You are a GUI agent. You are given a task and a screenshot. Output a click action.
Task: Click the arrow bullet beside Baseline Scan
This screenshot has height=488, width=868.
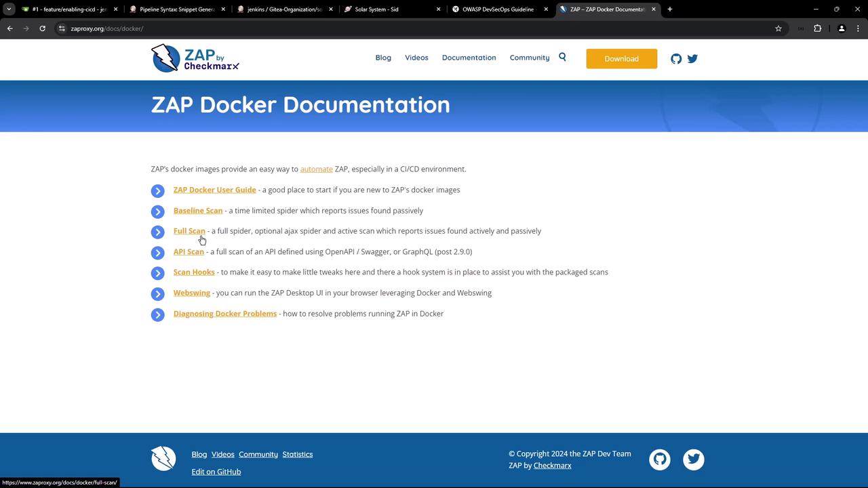pyautogui.click(x=158, y=211)
